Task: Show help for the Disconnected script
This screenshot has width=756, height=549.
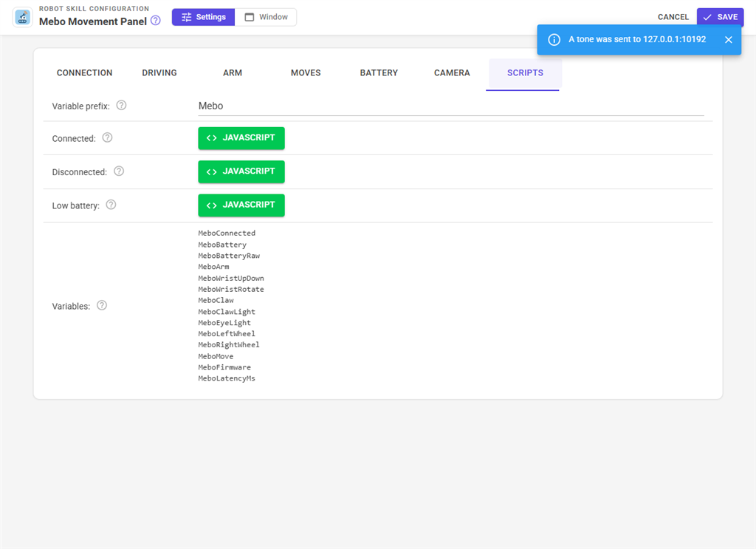Action: [119, 171]
